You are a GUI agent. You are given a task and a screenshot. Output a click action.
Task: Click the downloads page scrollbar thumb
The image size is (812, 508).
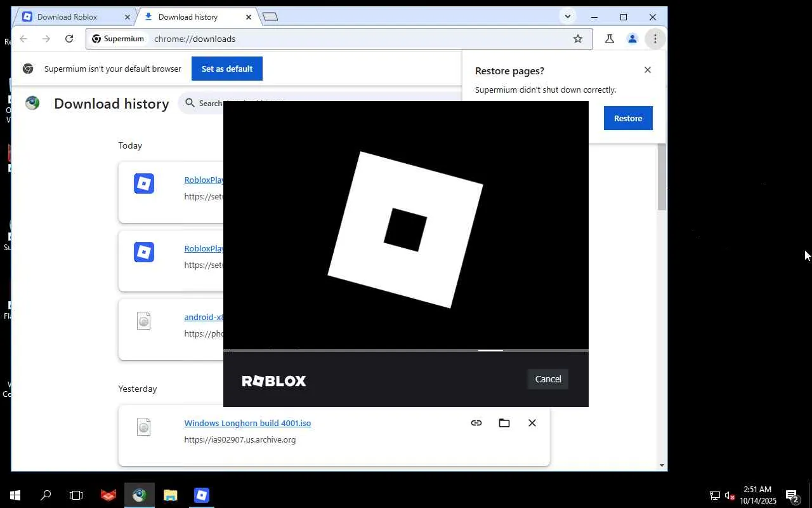pos(662,177)
